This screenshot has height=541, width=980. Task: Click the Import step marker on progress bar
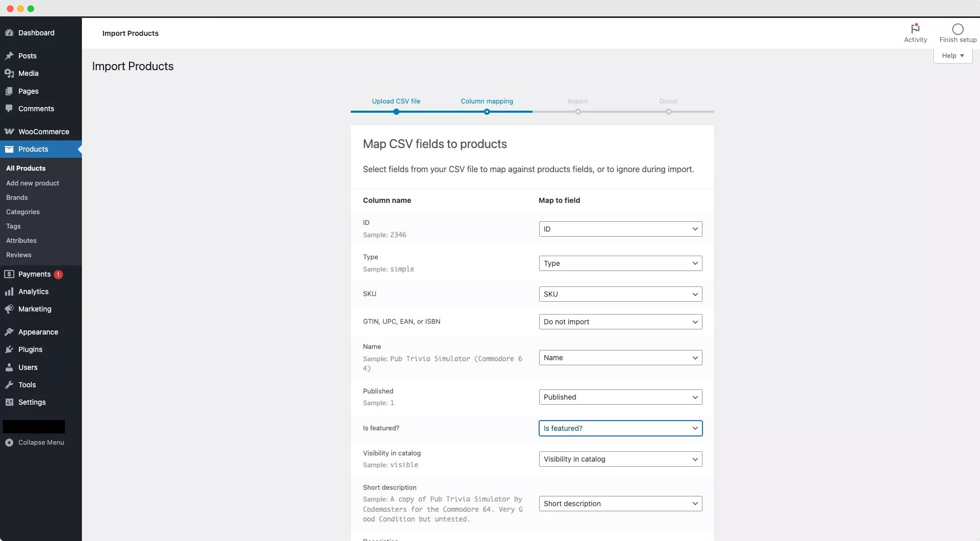[578, 112]
